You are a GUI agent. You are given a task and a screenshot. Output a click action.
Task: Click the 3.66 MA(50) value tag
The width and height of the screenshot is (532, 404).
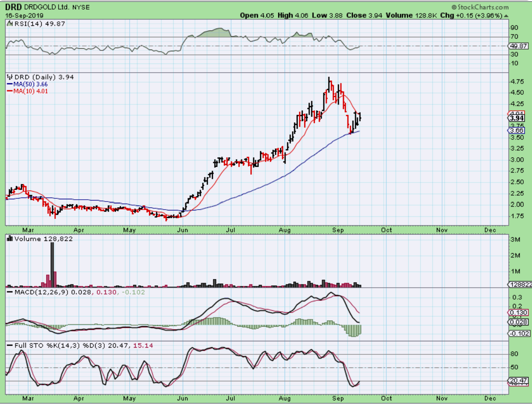coord(517,131)
